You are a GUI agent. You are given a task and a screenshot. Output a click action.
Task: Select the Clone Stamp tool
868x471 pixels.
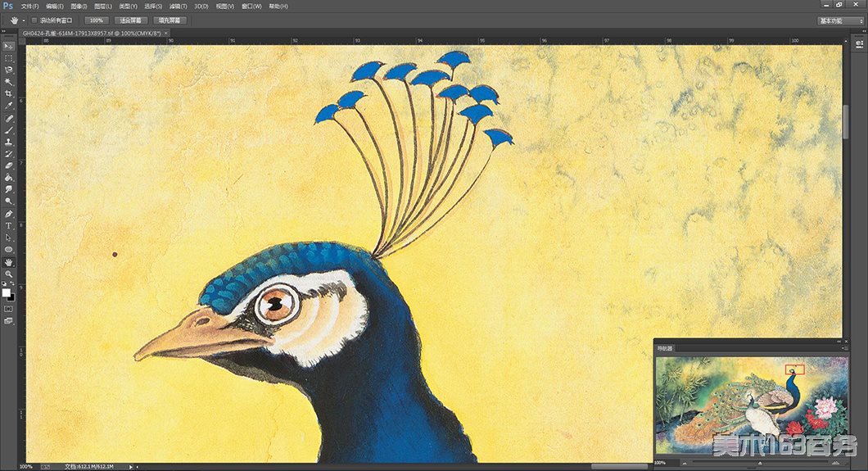pyautogui.click(x=8, y=143)
